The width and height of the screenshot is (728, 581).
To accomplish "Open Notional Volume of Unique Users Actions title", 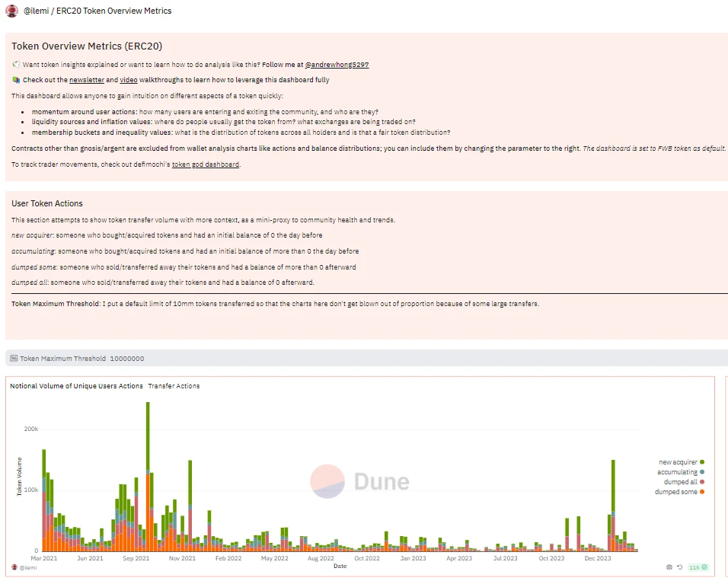I will tap(77, 386).
